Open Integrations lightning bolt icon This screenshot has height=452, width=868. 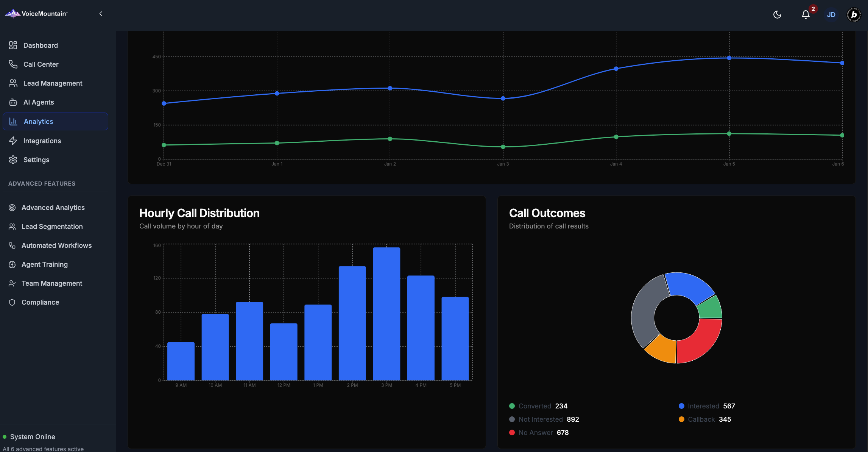click(x=13, y=141)
